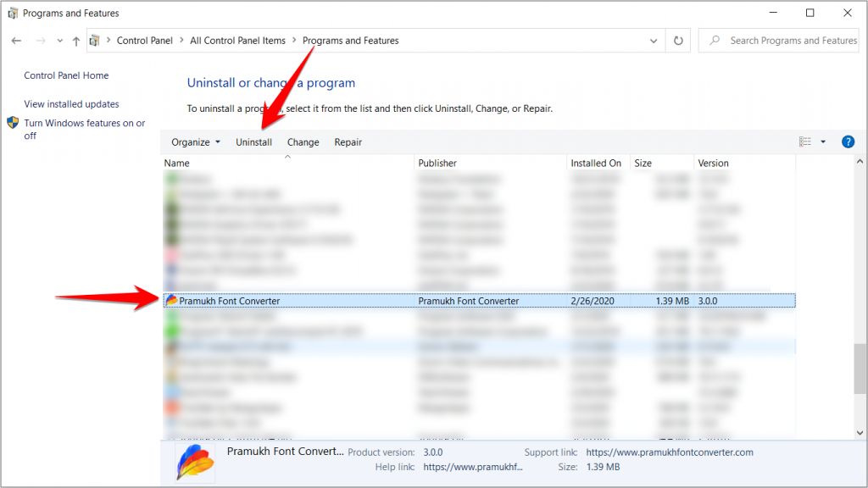Click the large feather icon in details pane
This screenshot has width=868, height=488.
tap(195, 463)
